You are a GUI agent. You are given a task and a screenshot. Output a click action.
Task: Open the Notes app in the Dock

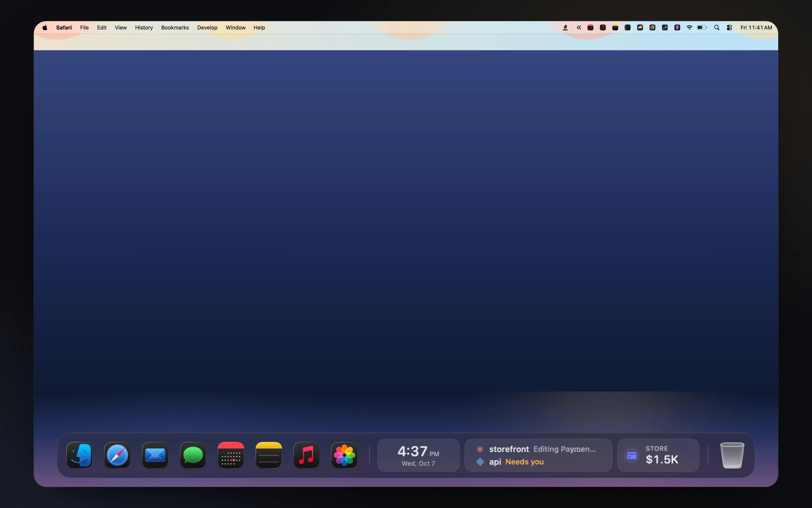[269, 455]
